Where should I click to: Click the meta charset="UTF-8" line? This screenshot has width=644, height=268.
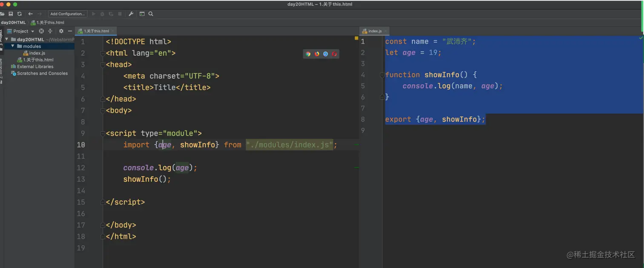point(171,76)
